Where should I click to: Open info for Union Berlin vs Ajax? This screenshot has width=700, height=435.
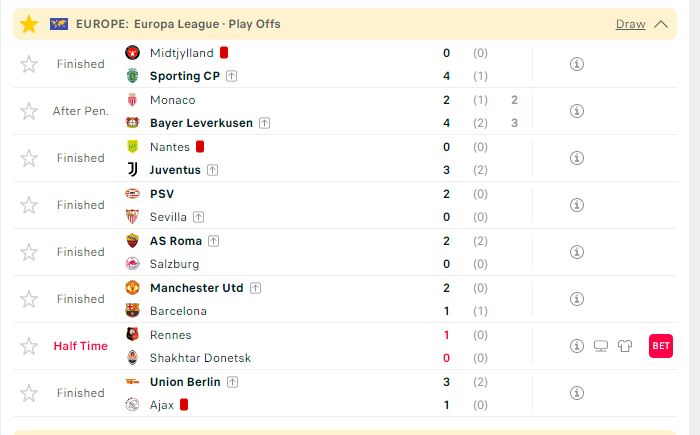(x=577, y=393)
